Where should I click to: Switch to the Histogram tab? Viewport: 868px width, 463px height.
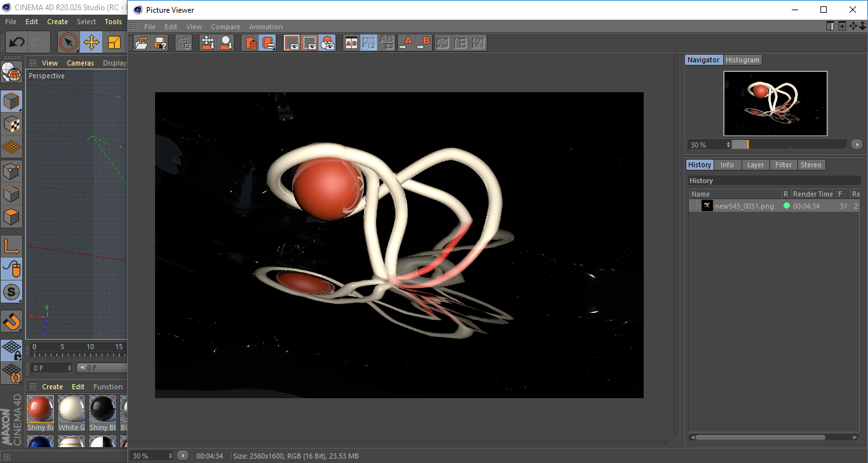(x=742, y=60)
